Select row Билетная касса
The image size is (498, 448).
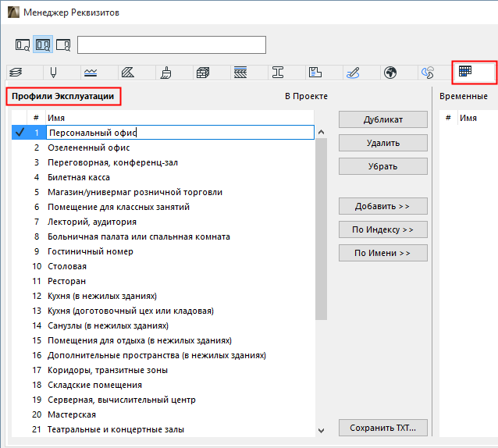point(162,177)
